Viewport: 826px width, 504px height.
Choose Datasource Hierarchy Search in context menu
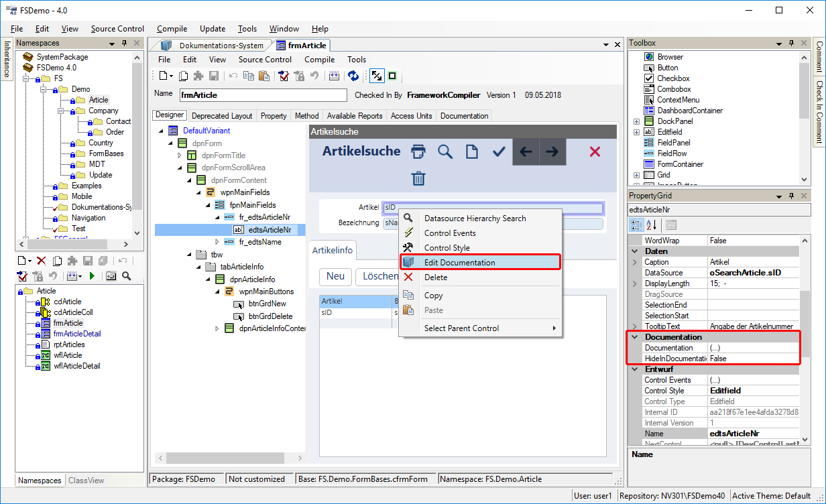480,218
